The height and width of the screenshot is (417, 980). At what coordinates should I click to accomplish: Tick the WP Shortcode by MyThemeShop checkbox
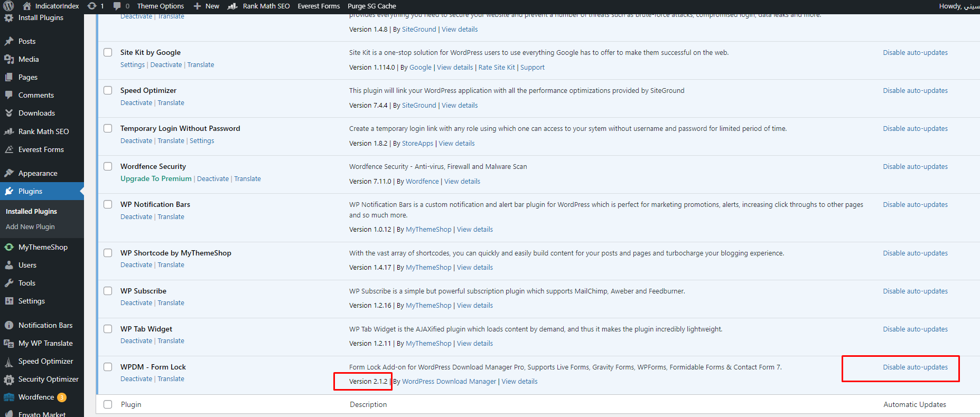[x=108, y=253]
